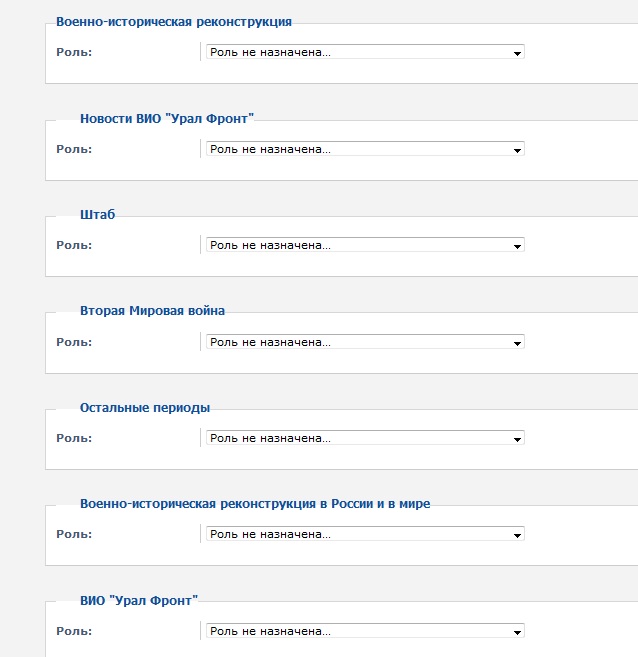
Task: Expand role selector under Остальные периоды
Action: pyautogui.click(x=364, y=438)
